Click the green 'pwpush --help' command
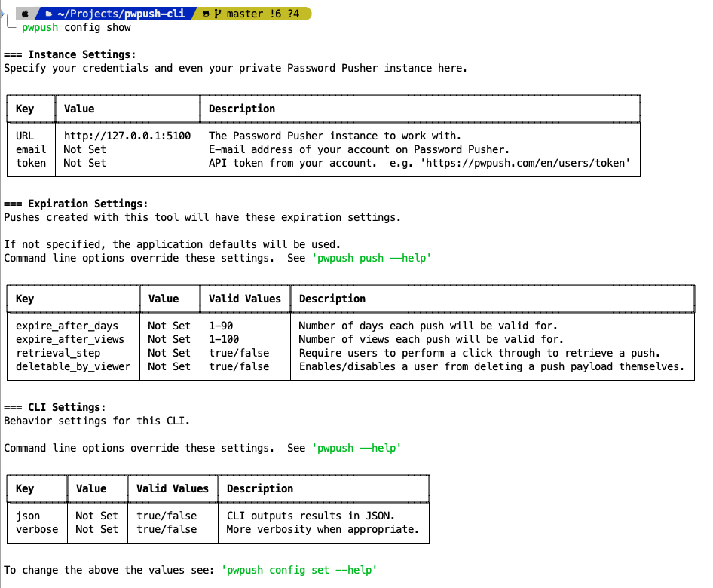The width and height of the screenshot is (713, 588). click(356, 449)
